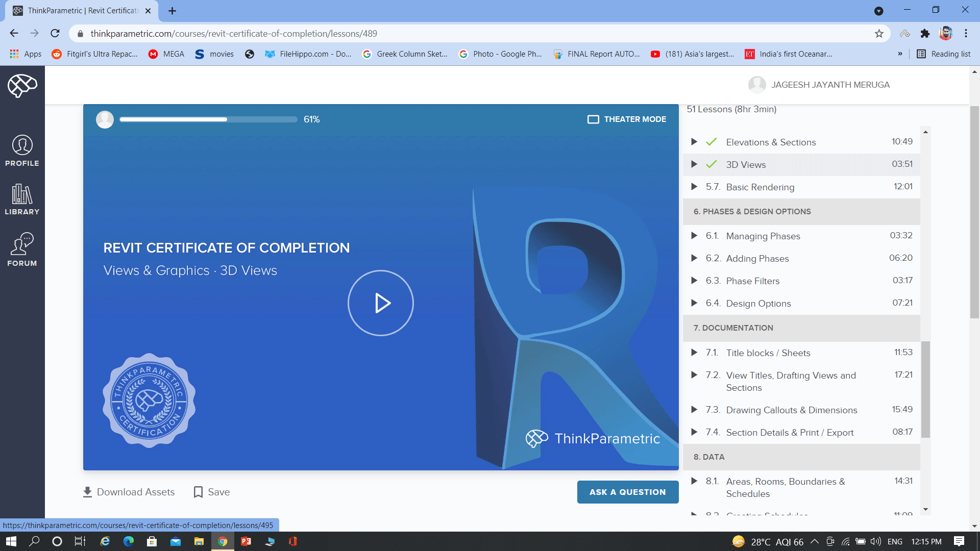Open PowerPoint from the taskbar
Viewport: 980px width, 551px height.
246,541
